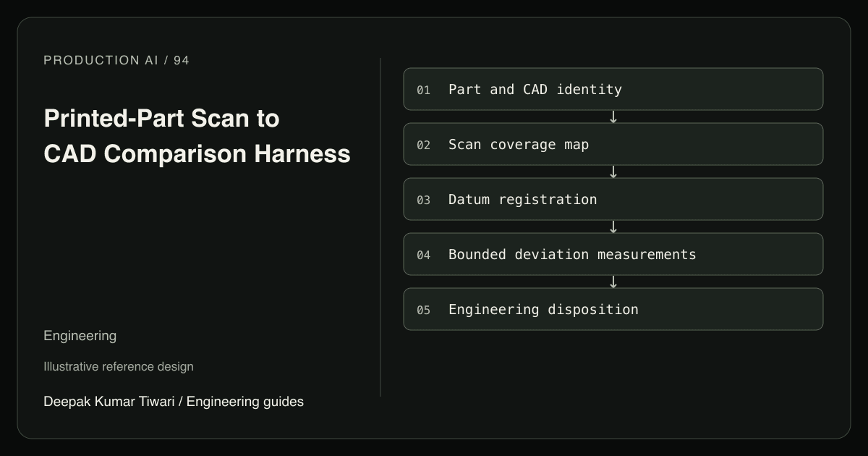Click the Illustrative reference design text
This screenshot has width=868, height=456.
119,366
